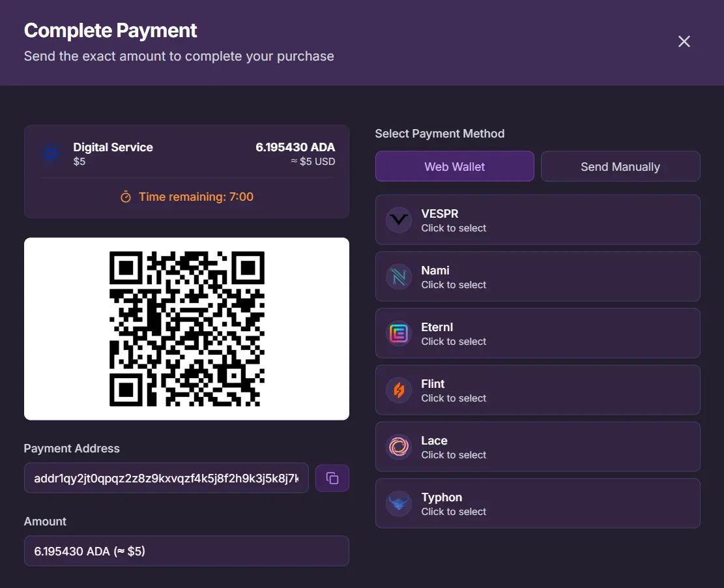Choose Nami's Click to select text

pyautogui.click(x=454, y=285)
